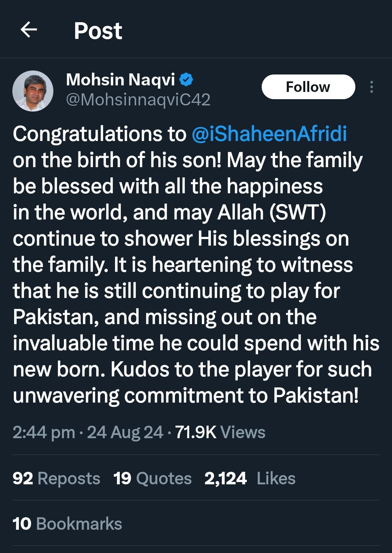
Task: Click the Post header title
Action: 98,31
